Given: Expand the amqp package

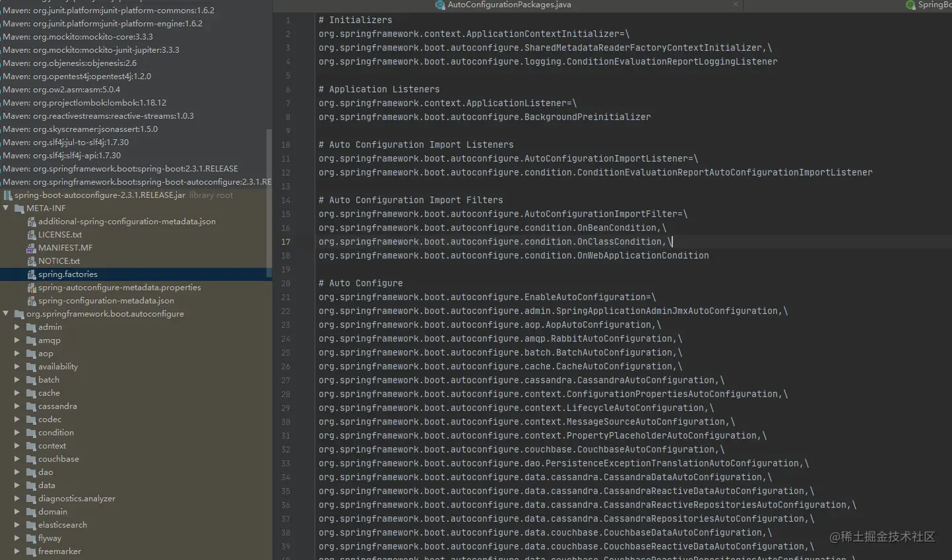Looking at the screenshot, I should pyautogui.click(x=17, y=340).
